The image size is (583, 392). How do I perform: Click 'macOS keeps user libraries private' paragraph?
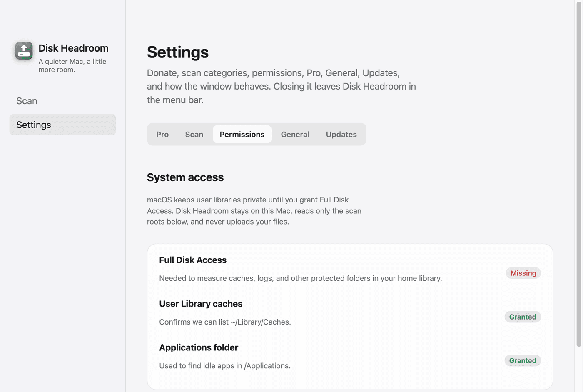[254, 211]
